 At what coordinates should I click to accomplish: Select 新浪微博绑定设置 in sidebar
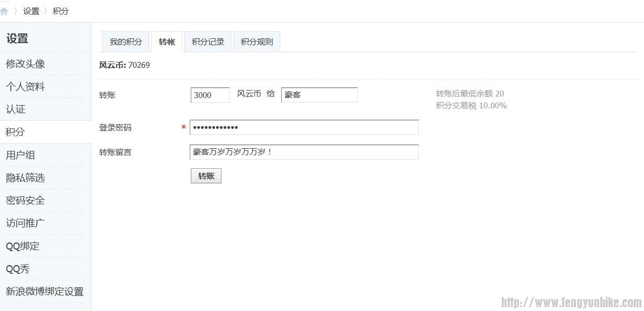(x=45, y=292)
